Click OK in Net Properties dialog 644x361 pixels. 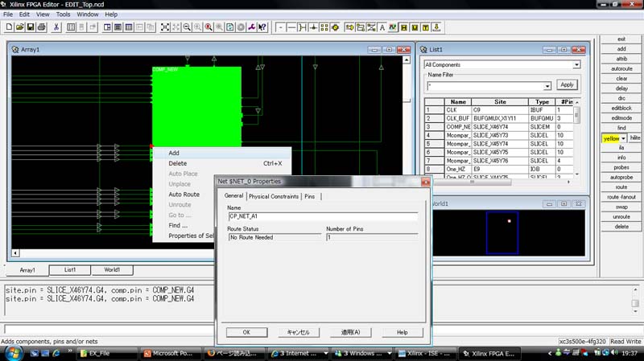pos(246,332)
